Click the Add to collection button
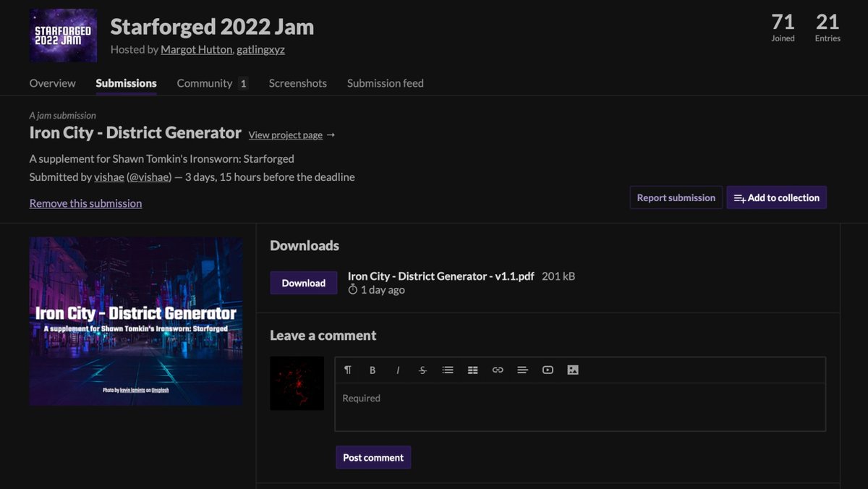 776,197
